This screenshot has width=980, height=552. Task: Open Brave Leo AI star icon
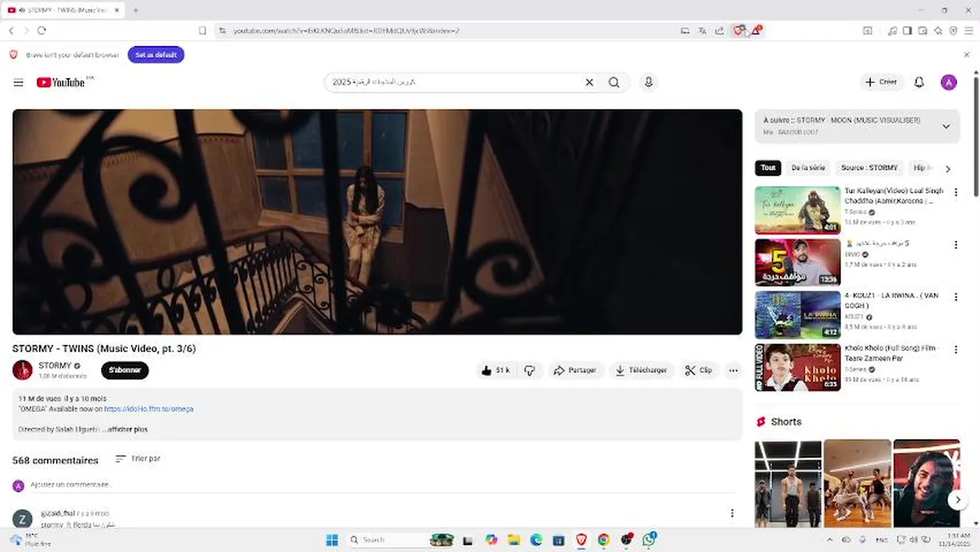point(938,31)
